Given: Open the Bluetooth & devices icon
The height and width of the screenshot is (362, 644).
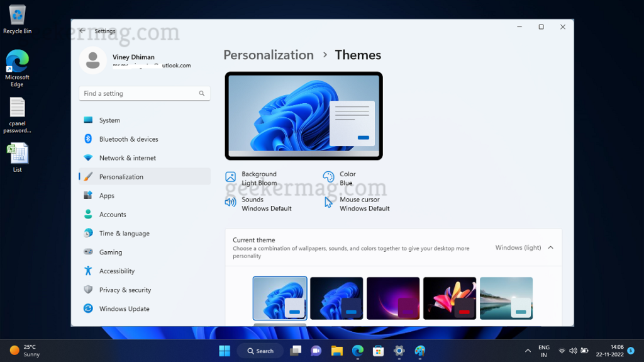Looking at the screenshot, I should click(88, 139).
